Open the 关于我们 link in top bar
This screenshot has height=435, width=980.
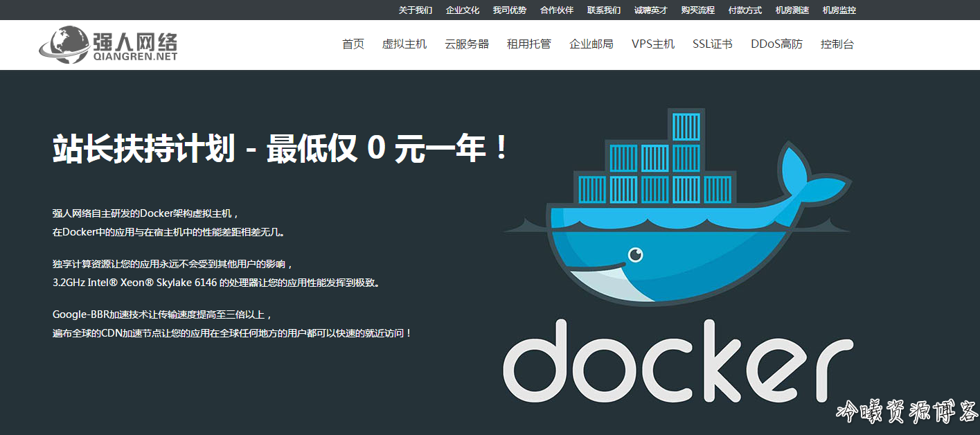[x=416, y=10]
